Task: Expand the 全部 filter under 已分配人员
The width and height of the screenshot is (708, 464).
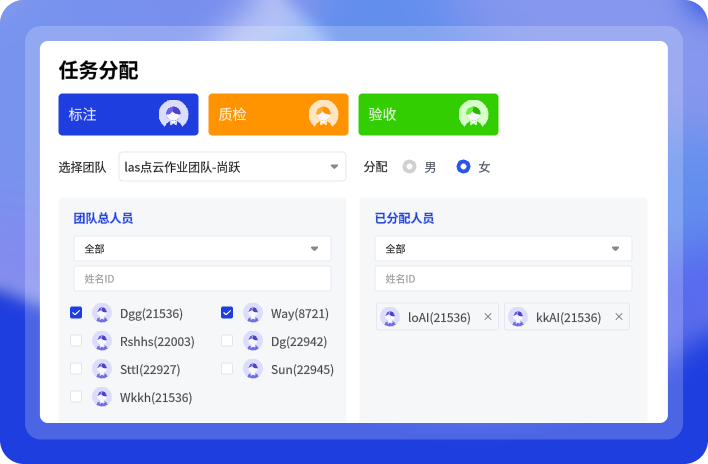Action: (x=503, y=248)
